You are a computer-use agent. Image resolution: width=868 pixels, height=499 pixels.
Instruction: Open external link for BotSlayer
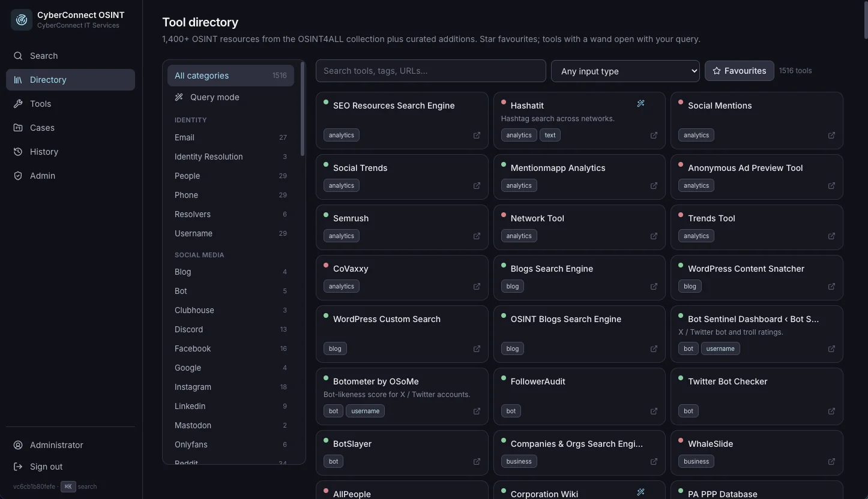click(477, 462)
